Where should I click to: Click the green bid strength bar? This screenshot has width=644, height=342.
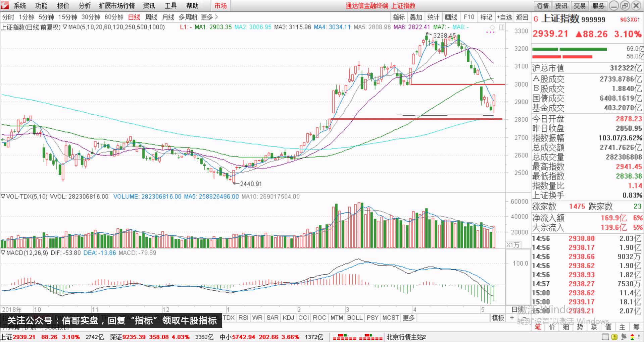569,49
